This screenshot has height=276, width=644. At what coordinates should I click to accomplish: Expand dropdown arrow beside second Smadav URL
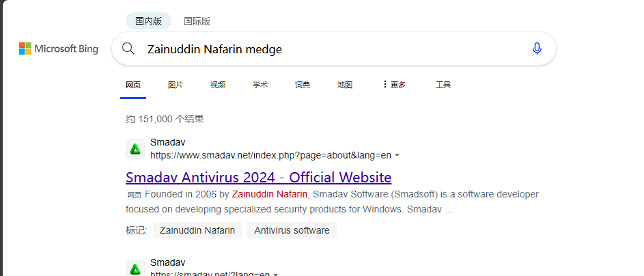[276, 274]
